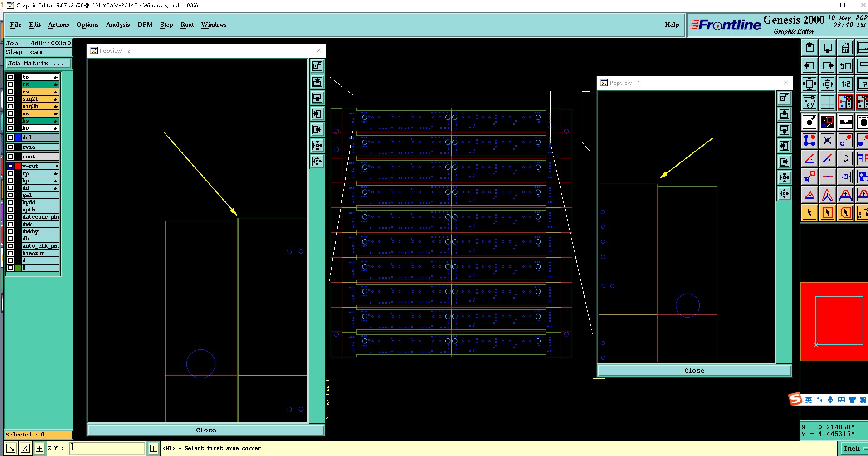Click Popview 2 pan down icon
Screen dimensions: 868x456
point(317,98)
